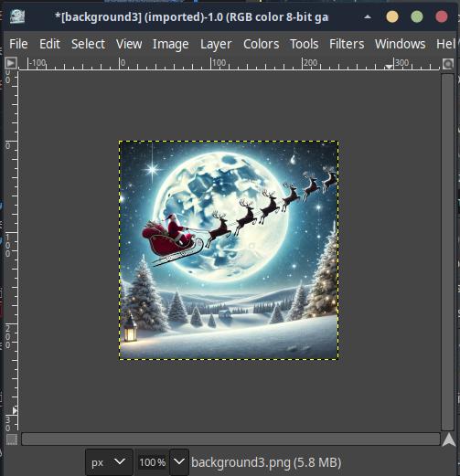This screenshot has height=476, width=460.
Task: Open the File menu
Action: pyautogui.click(x=18, y=44)
